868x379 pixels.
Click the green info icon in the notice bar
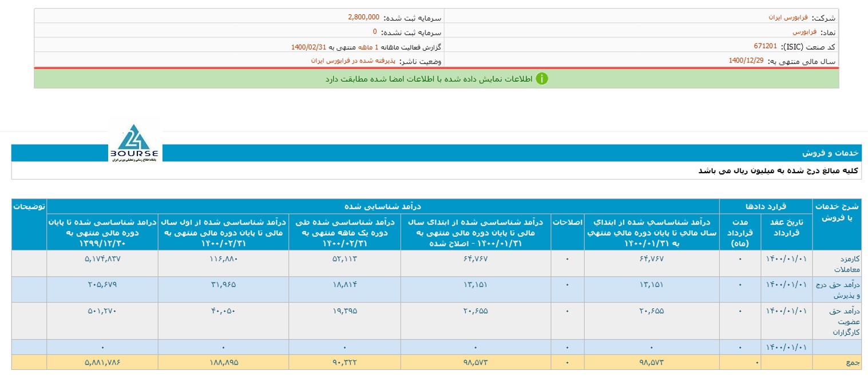coord(542,79)
